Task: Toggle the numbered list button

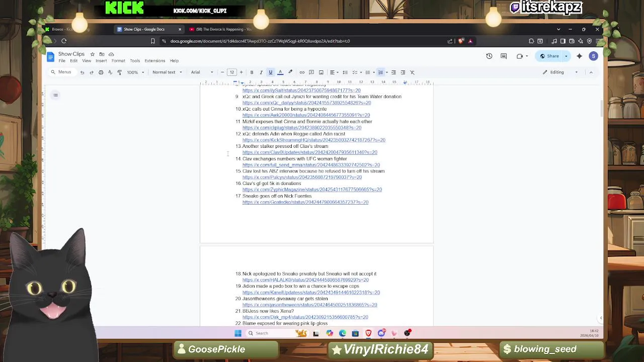Action: point(381,72)
